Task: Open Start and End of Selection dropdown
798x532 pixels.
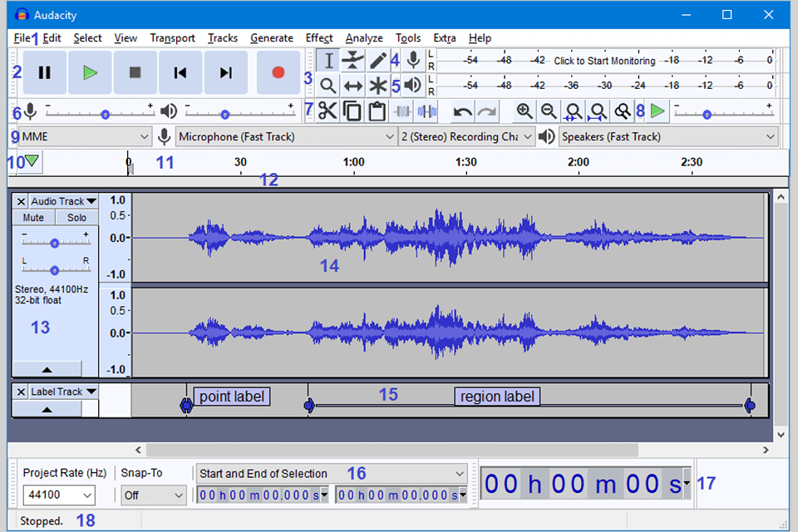Action: pos(332,474)
